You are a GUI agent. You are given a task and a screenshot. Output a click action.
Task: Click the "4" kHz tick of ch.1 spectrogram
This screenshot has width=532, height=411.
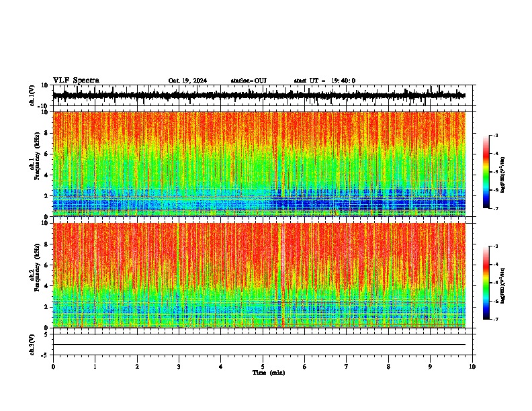(x=47, y=175)
